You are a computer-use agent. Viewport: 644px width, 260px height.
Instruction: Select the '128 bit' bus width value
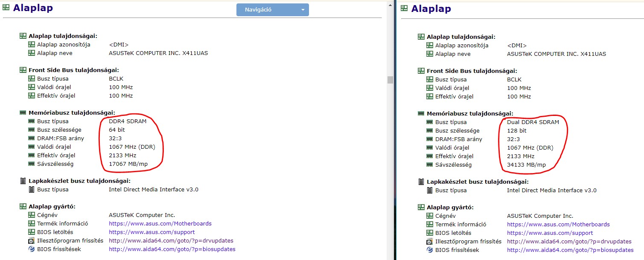point(517,130)
